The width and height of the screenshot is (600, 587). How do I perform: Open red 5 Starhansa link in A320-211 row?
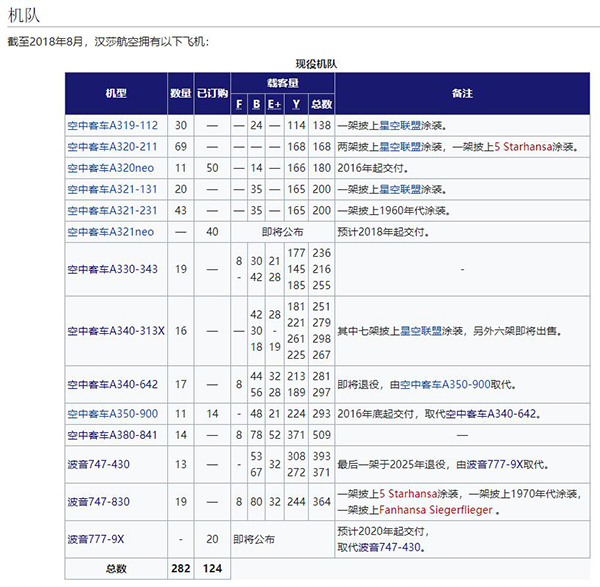pyautogui.click(x=523, y=147)
